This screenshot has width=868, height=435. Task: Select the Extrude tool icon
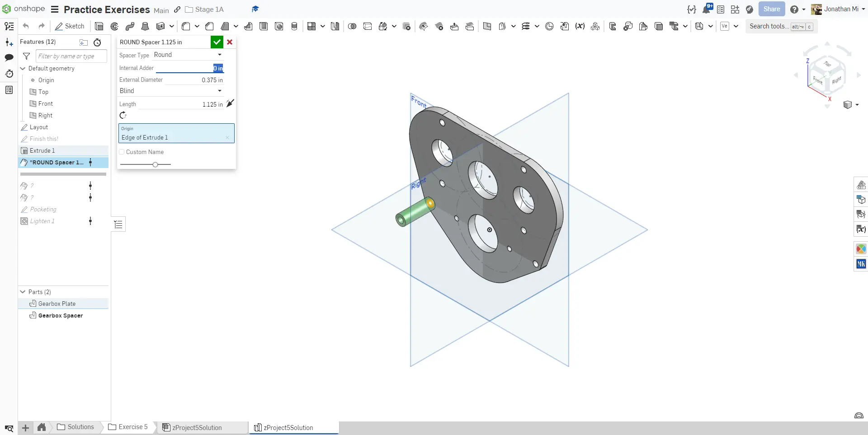(x=99, y=26)
